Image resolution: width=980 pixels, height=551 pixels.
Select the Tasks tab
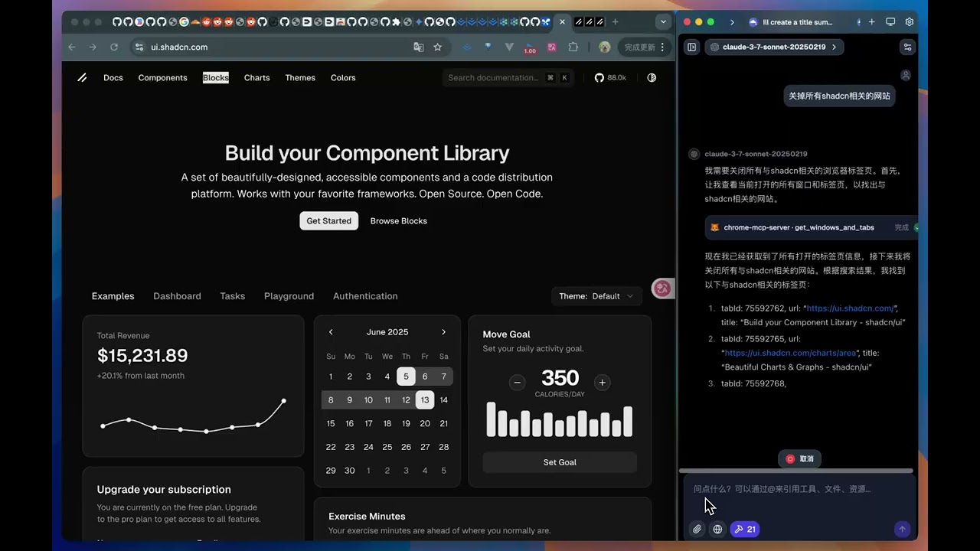(233, 296)
